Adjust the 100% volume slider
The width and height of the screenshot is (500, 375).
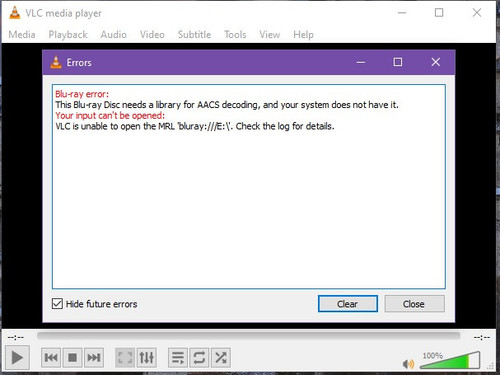click(450, 360)
